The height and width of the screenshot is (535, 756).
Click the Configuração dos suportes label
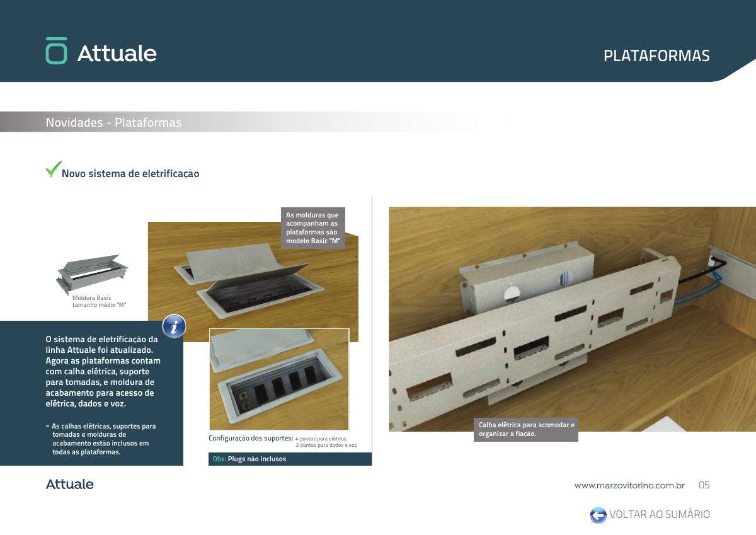[251, 438]
